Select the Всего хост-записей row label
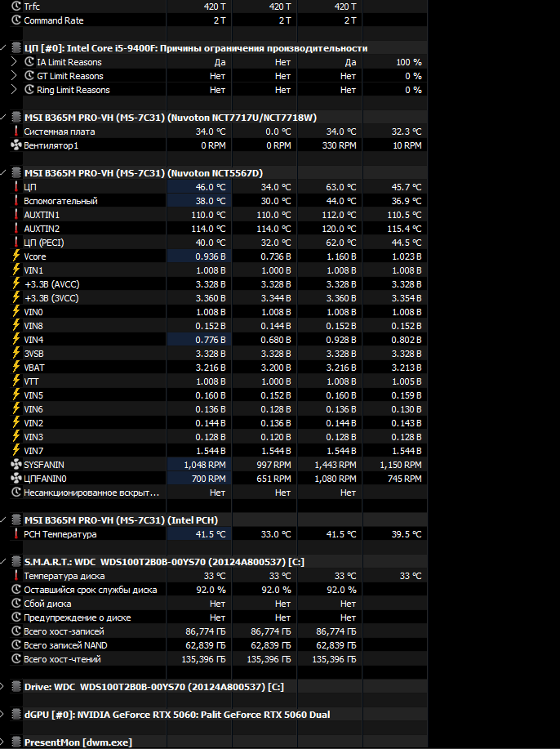This screenshot has width=560, height=749. pos(64,631)
